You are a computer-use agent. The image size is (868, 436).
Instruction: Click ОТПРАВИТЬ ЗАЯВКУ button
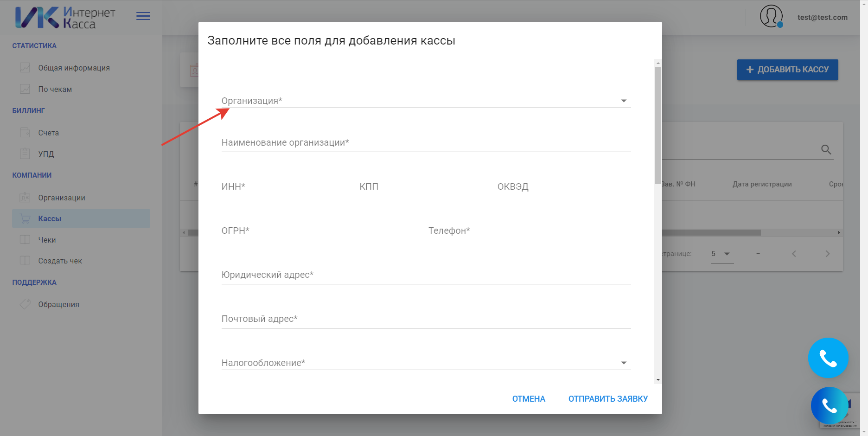(x=608, y=399)
